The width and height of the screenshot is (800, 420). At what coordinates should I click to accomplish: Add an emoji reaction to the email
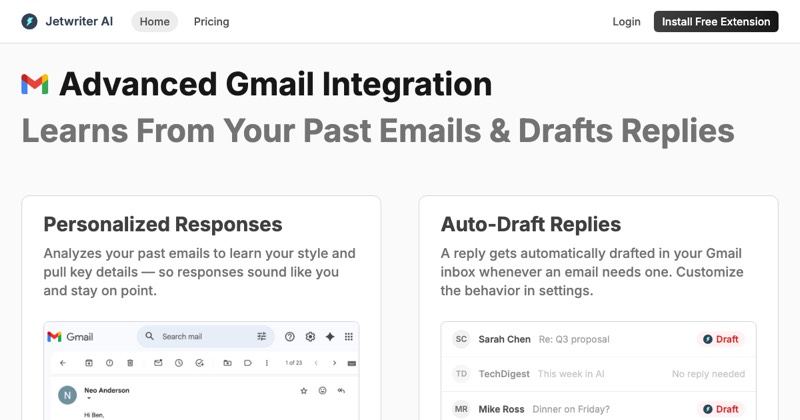coord(322,390)
